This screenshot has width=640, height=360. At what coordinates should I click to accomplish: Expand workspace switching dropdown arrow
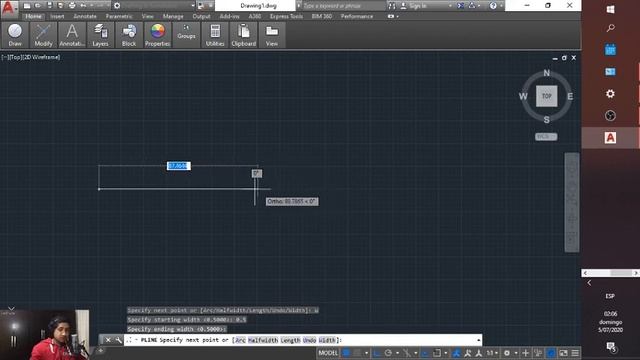click(x=516, y=353)
